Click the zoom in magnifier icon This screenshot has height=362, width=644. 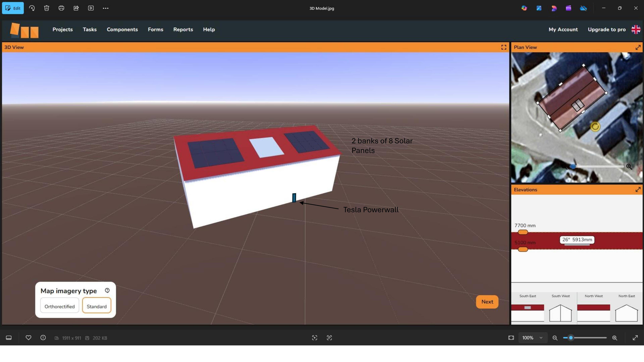point(615,338)
